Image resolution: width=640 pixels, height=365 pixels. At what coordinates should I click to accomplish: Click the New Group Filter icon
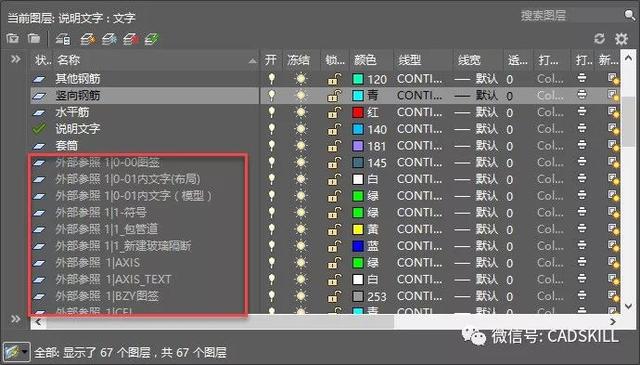tap(34, 39)
